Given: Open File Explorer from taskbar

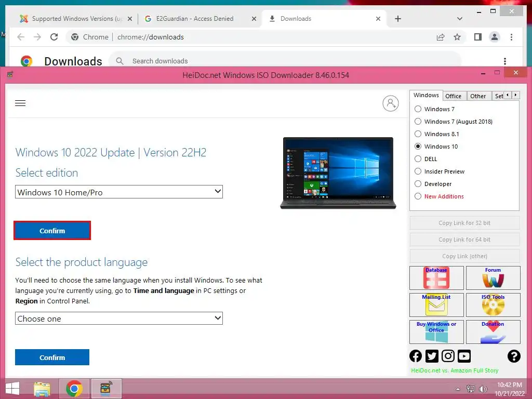Looking at the screenshot, I should tap(42, 389).
